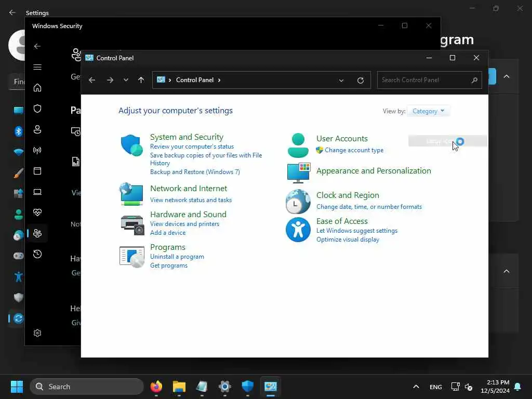The width and height of the screenshot is (532, 399).
Task: Go back in Control Panel navigation
Action: [92, 80]
